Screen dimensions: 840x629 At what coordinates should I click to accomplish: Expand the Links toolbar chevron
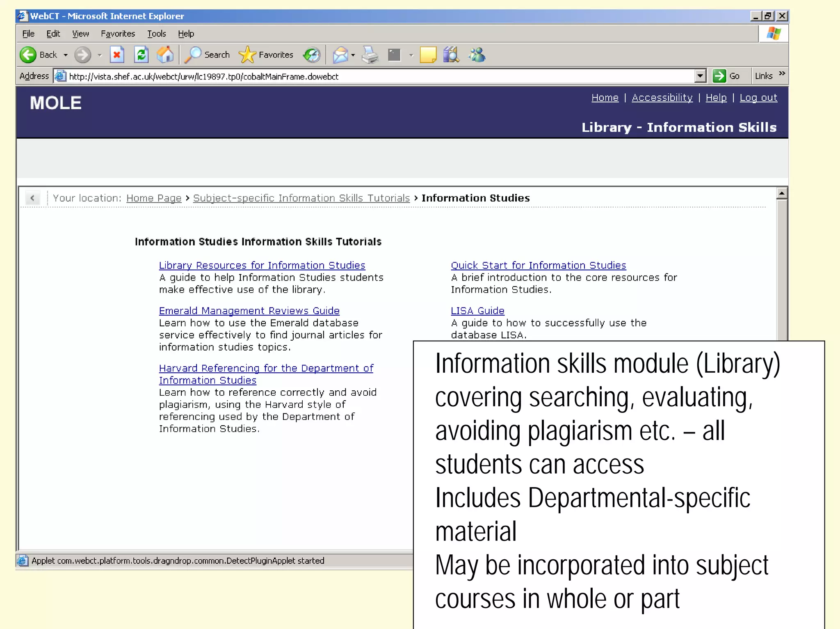[782, 74]
